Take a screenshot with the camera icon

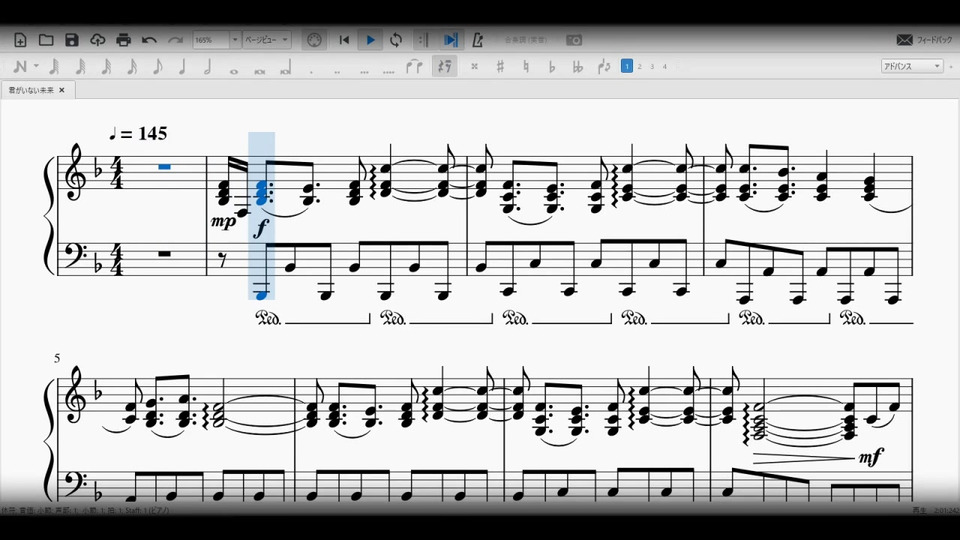point(574,40)
